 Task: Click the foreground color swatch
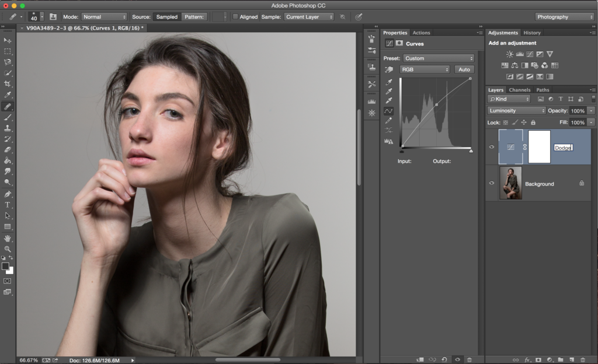tap(5, 266)
